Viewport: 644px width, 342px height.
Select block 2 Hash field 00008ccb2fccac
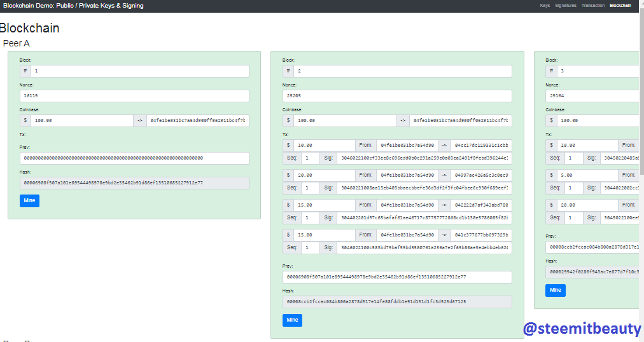click(x=397, y=302)
